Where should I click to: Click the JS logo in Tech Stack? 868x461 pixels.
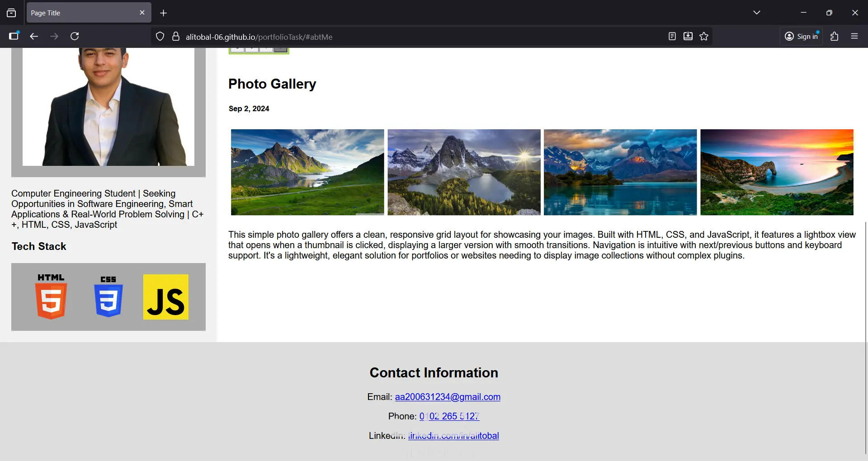click(166, 297)
